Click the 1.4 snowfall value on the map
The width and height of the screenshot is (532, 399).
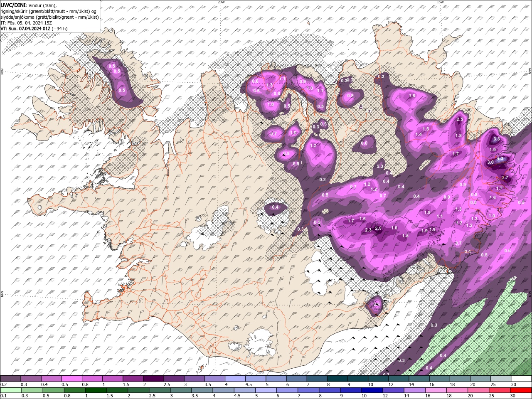(419, 134)
